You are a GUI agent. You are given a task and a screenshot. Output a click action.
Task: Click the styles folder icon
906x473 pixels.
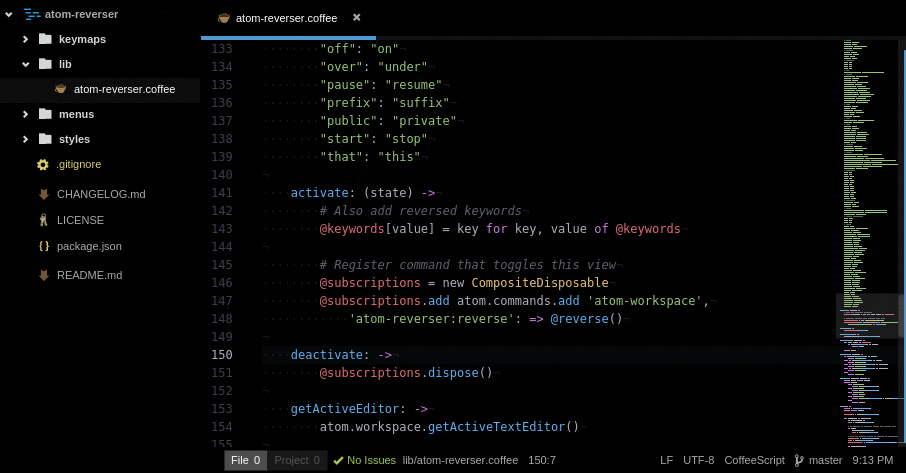point(45,139)
